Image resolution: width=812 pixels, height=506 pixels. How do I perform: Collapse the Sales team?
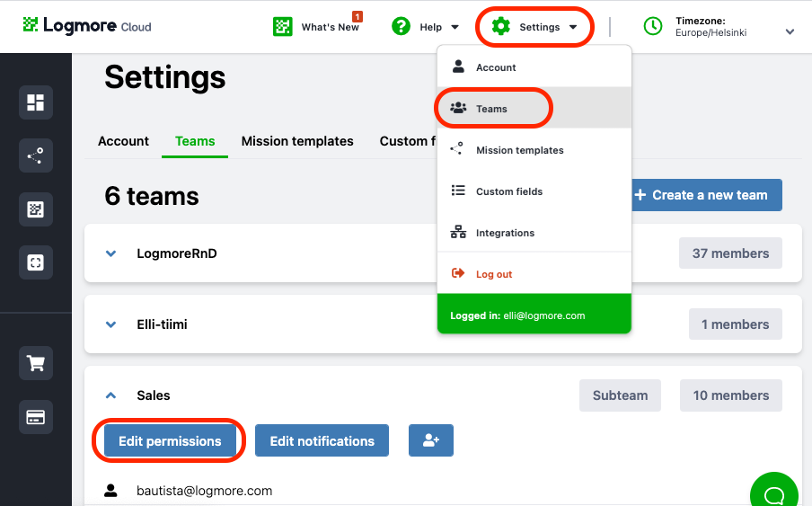tap(110, 395)
